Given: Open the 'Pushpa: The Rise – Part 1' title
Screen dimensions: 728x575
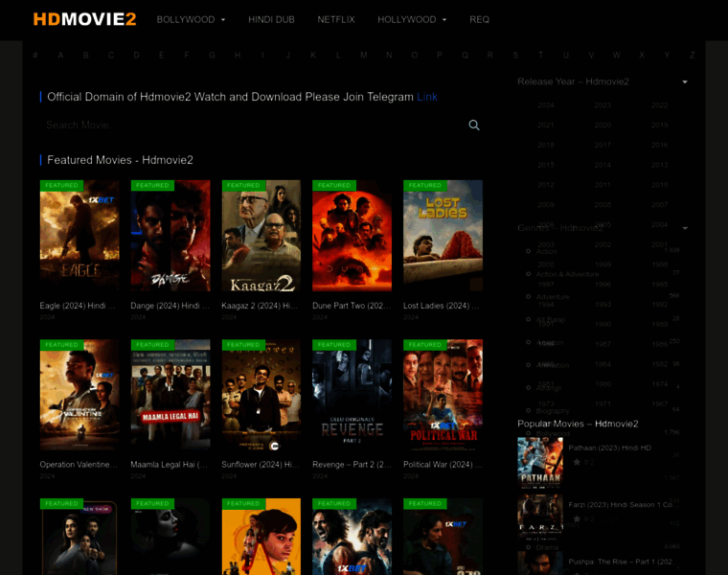Looking at the screenshot, I should click(x=622, y=562).
